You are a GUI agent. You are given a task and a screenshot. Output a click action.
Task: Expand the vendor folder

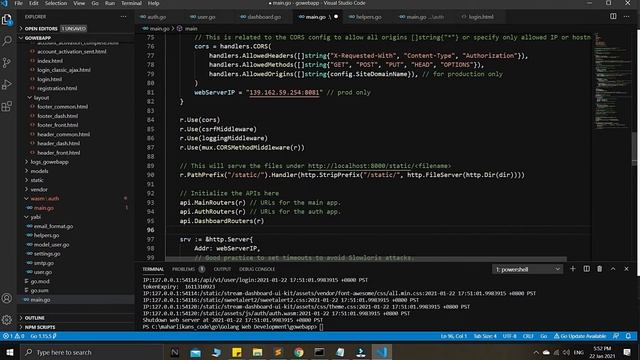39,189
